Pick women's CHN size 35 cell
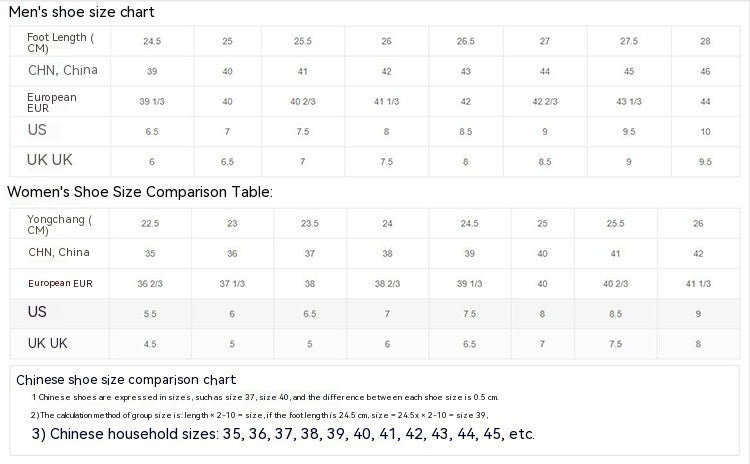Image resolution: width=750 pixels, height=464 pixels. [150, 254]
